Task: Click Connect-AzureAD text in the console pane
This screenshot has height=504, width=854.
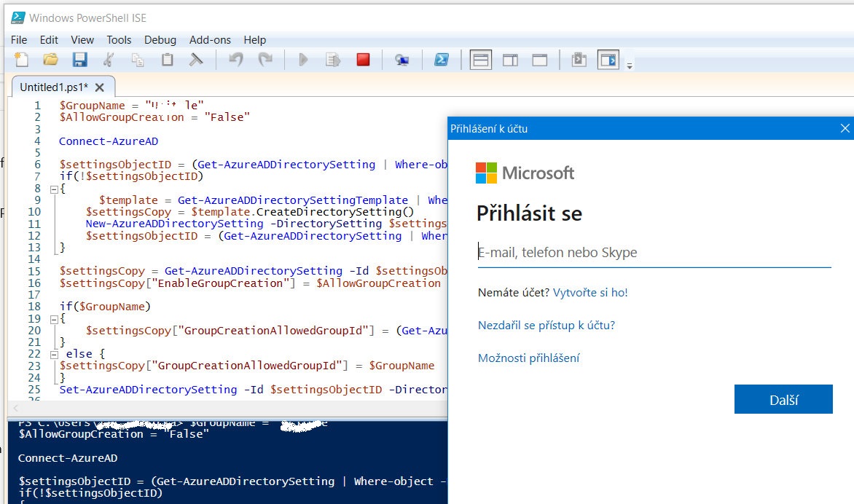Action: [x=68, y=458]
